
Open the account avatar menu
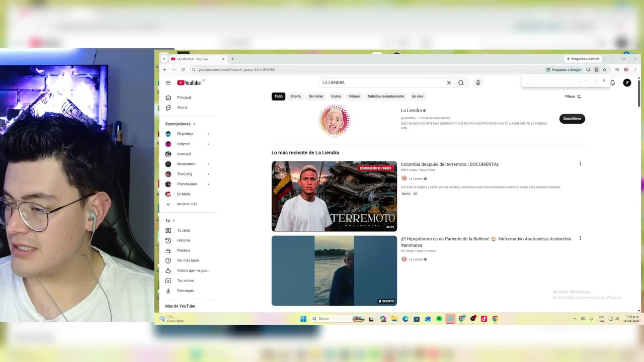click(627, 82)
